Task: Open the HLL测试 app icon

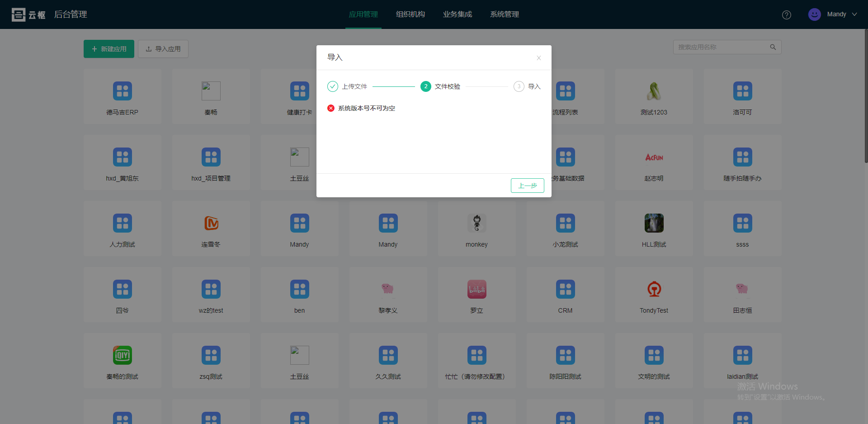Action: coord(654,223)
